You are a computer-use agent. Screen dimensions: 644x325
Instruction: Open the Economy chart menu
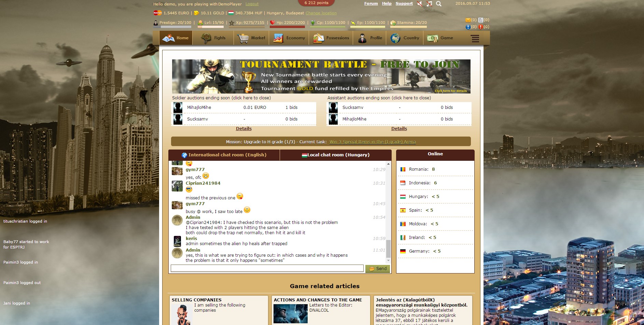coord(289,38)
